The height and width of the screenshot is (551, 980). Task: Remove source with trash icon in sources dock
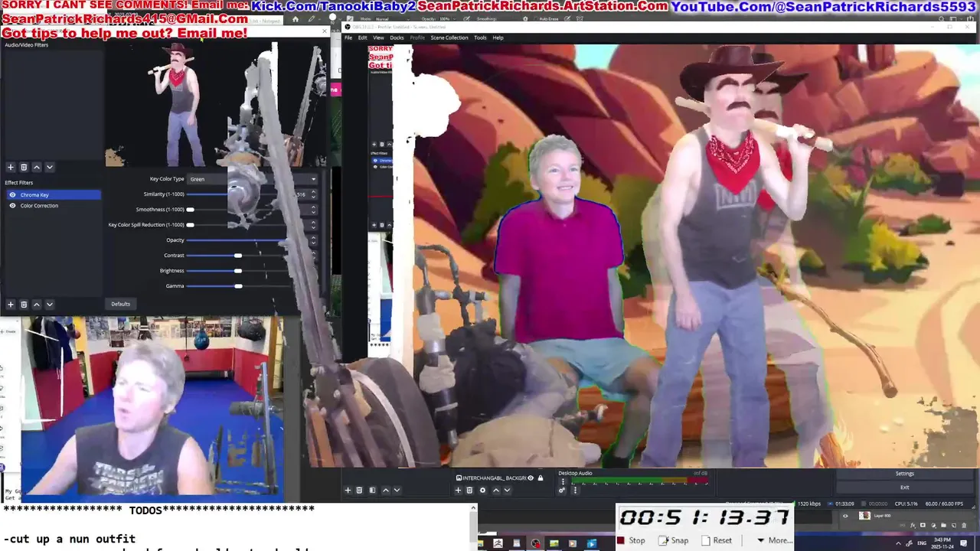469,490
